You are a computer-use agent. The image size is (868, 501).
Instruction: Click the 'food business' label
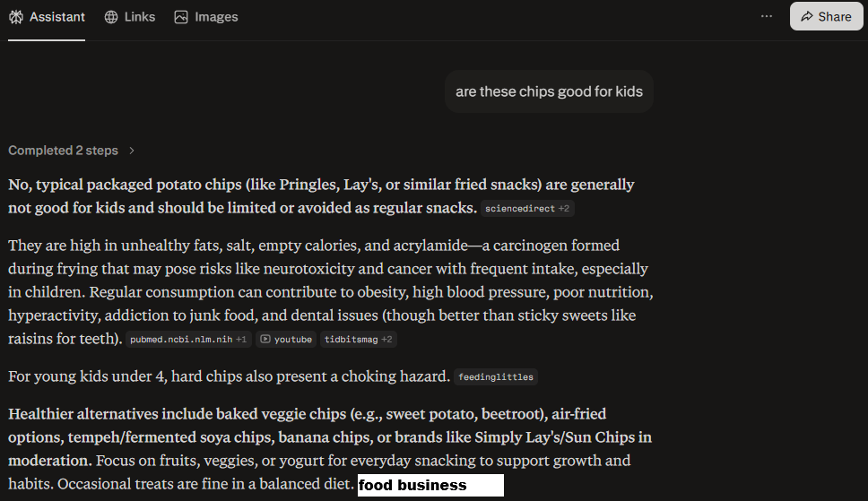click(x=412, y=486)
